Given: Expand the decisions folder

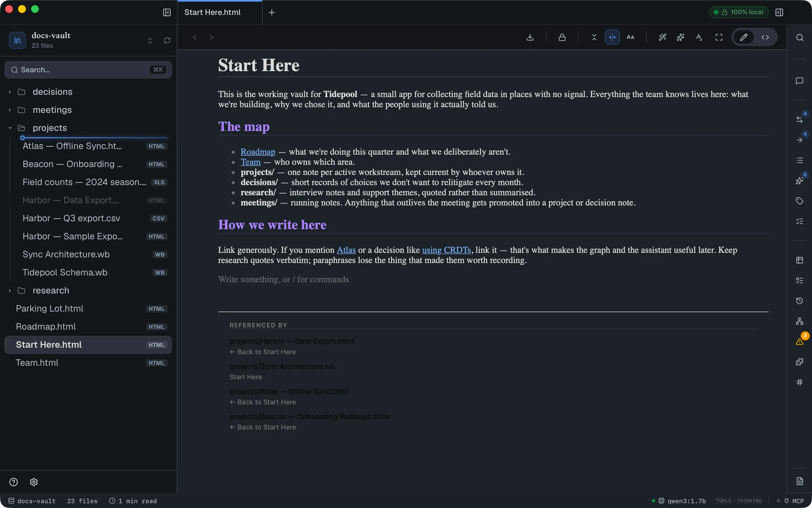Looking at the screenshot, I should tap(88, 92).
